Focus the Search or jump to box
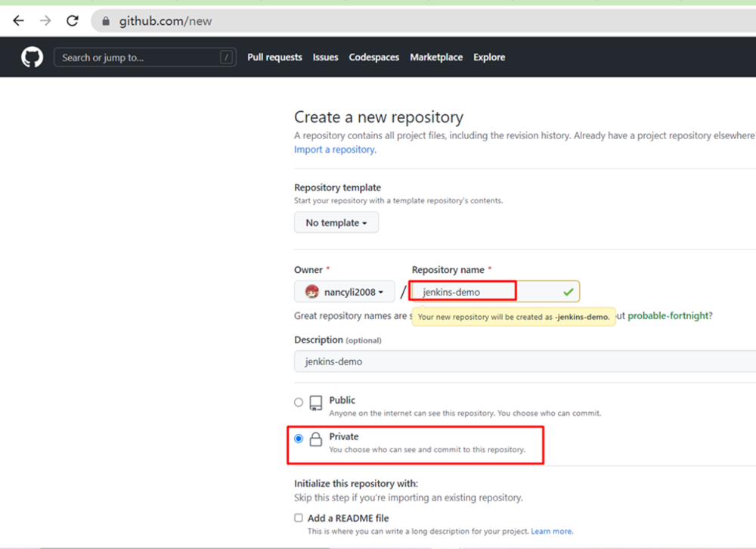756x549 pixels. (x=136, y=57)
